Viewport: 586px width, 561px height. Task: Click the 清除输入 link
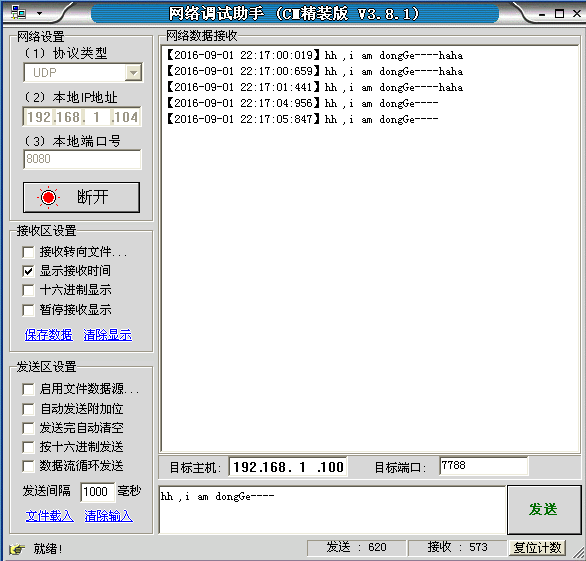tap(108, 516)
